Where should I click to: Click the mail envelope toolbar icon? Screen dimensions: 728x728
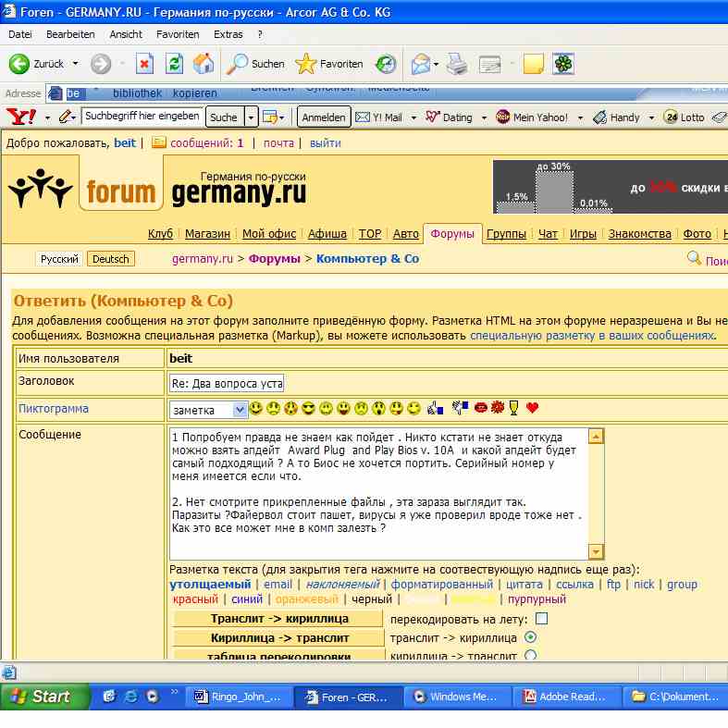[421, 64]
